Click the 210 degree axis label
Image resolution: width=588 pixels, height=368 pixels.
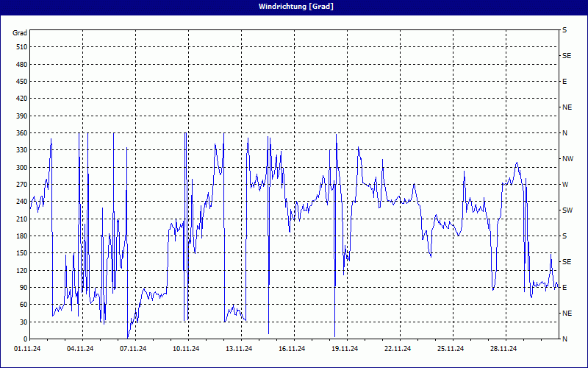(22, 219)
